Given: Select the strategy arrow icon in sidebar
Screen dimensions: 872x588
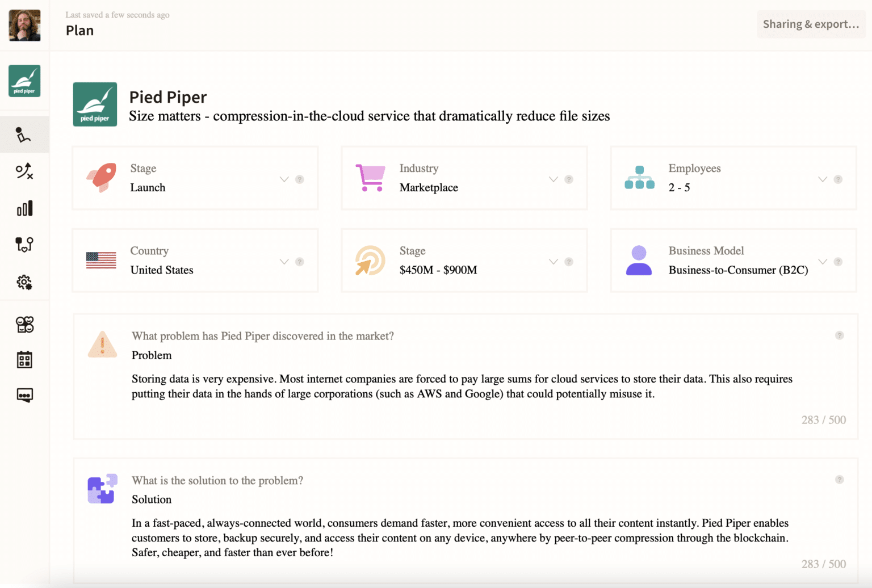Looking at the screenshot, I should pyautogui.click(x=24, y=171).
